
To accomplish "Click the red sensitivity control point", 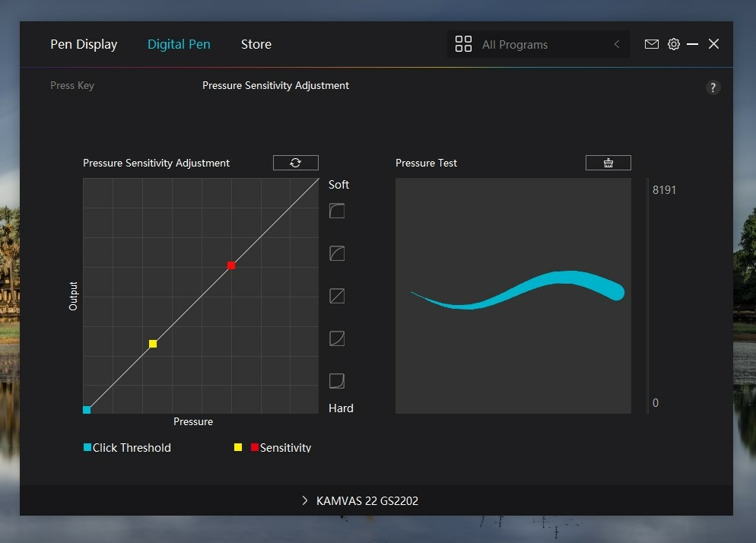I will (x=231, y=265).
